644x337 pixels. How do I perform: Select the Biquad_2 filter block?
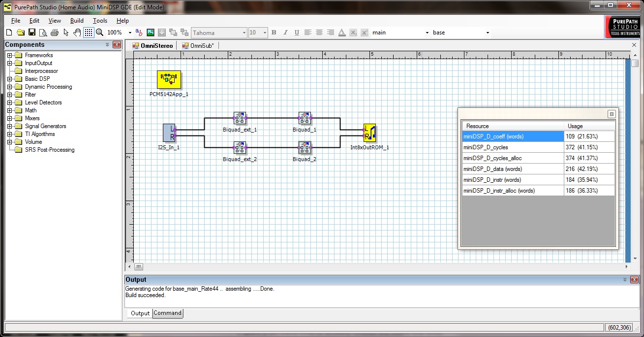305,148
